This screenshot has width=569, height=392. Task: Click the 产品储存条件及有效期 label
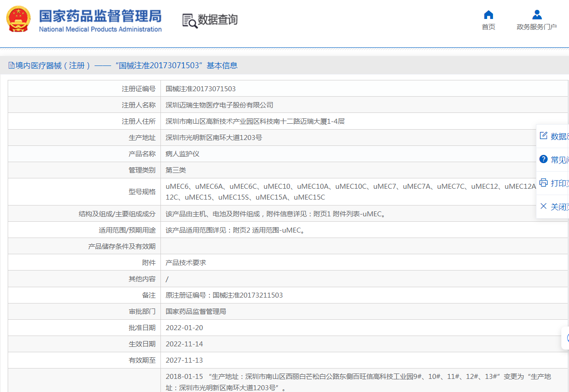click(122, 247)
